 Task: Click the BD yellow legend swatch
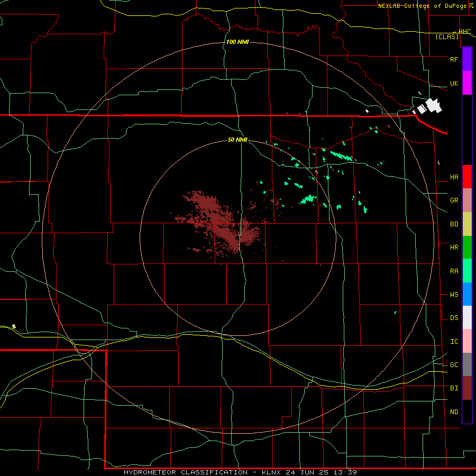(467, 224)
